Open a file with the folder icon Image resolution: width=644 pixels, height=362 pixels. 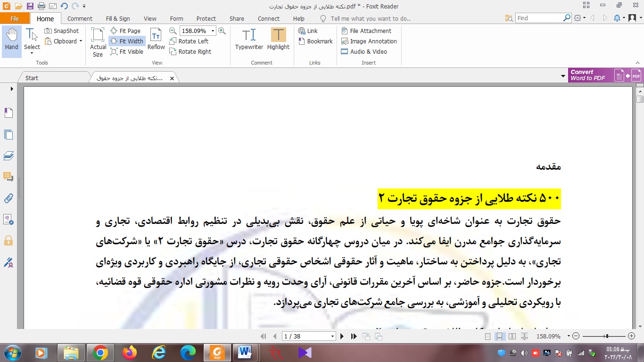19,6
